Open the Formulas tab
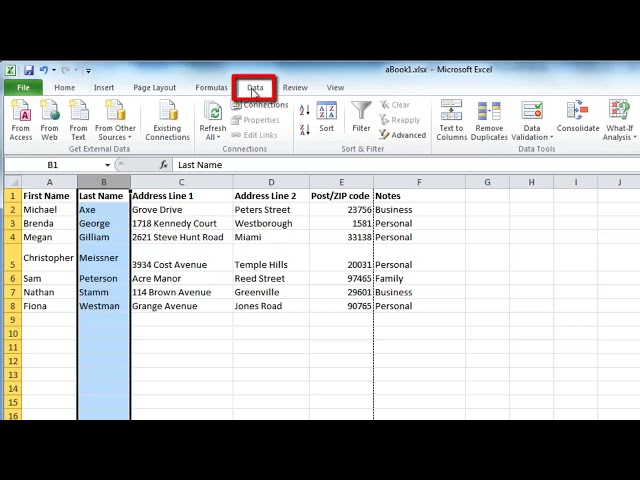The width and height of the screenshot is (640, 480). coord(211,87)
